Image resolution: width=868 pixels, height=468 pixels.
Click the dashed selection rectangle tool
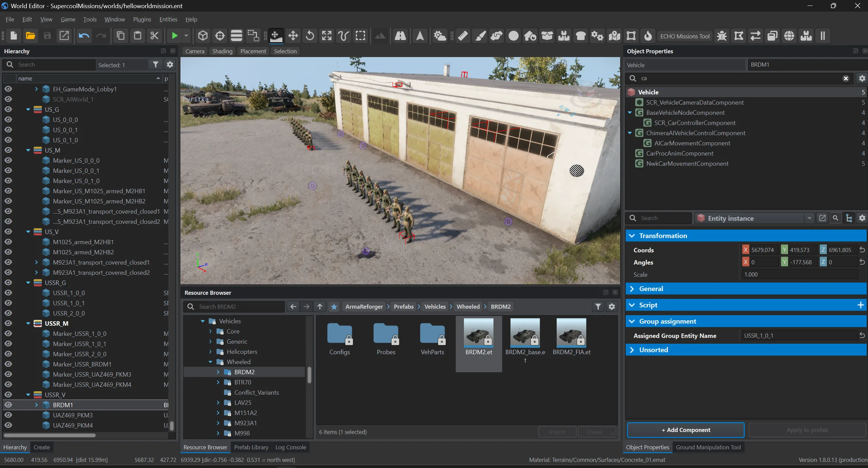360,36
